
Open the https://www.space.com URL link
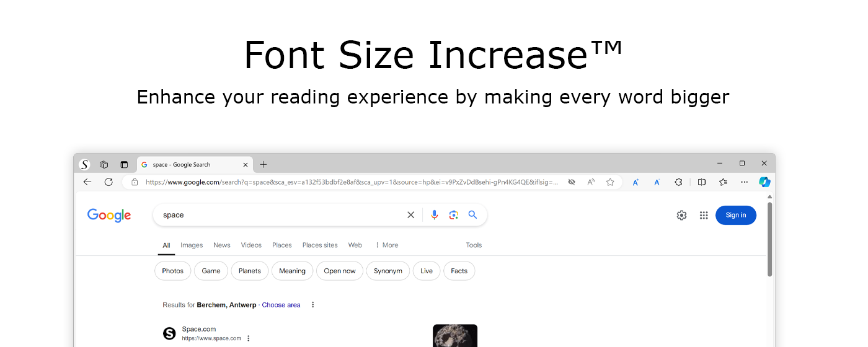[211, 338]
